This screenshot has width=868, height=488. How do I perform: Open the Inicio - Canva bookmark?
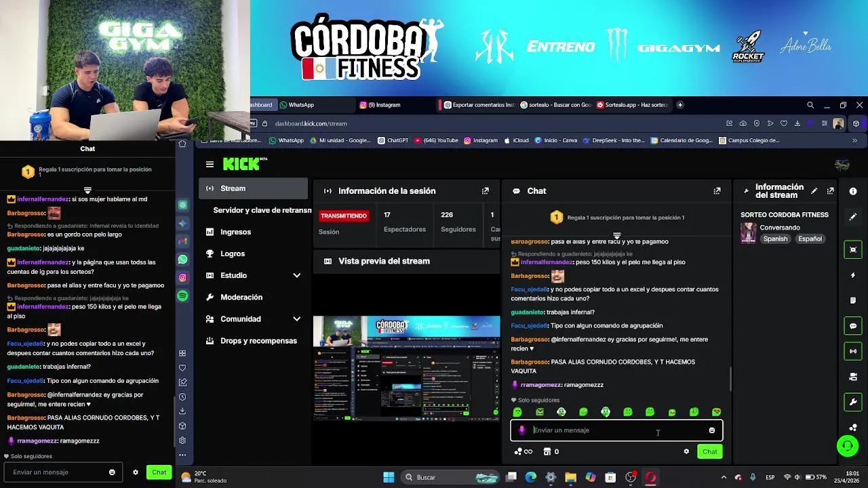pos(555,141)
